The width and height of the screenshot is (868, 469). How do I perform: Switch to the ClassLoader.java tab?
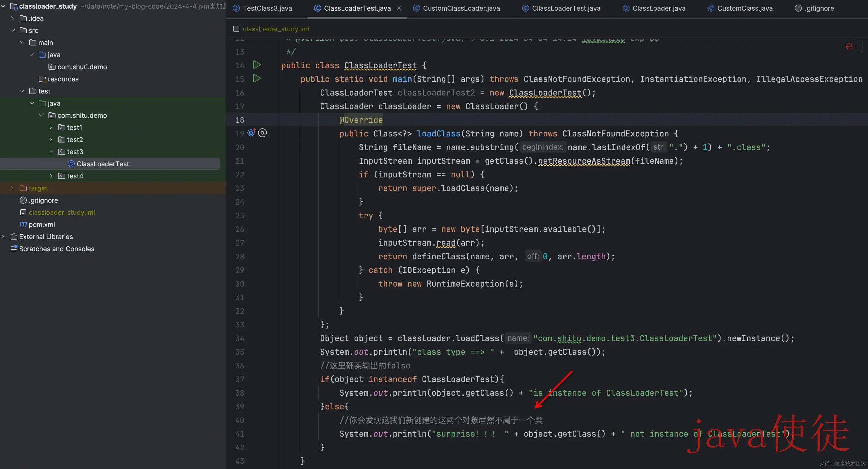654,8
